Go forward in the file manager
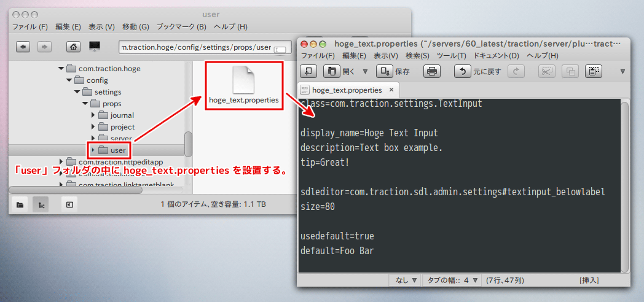Viewport: 644px width, 302px height. [x=44, y=47]
